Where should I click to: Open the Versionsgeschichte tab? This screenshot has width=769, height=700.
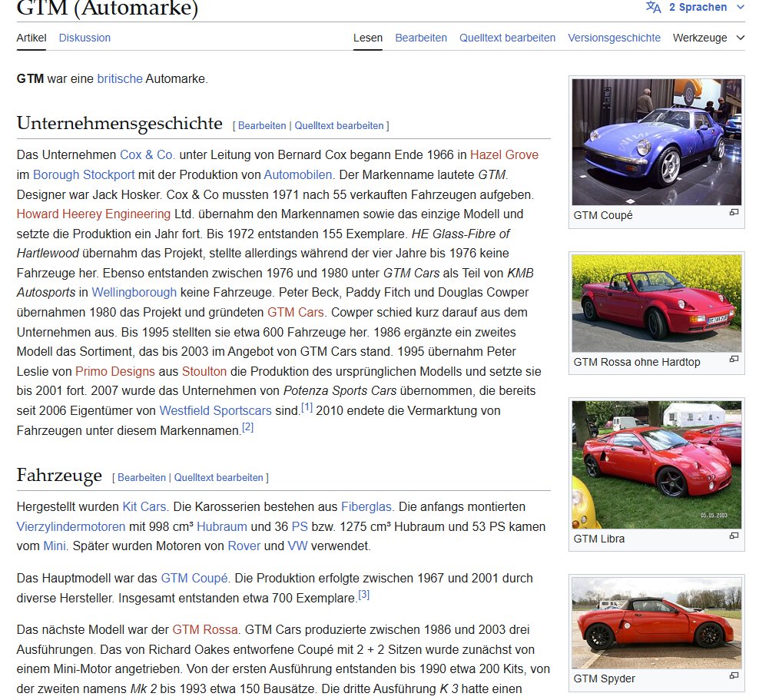[614, 38]
